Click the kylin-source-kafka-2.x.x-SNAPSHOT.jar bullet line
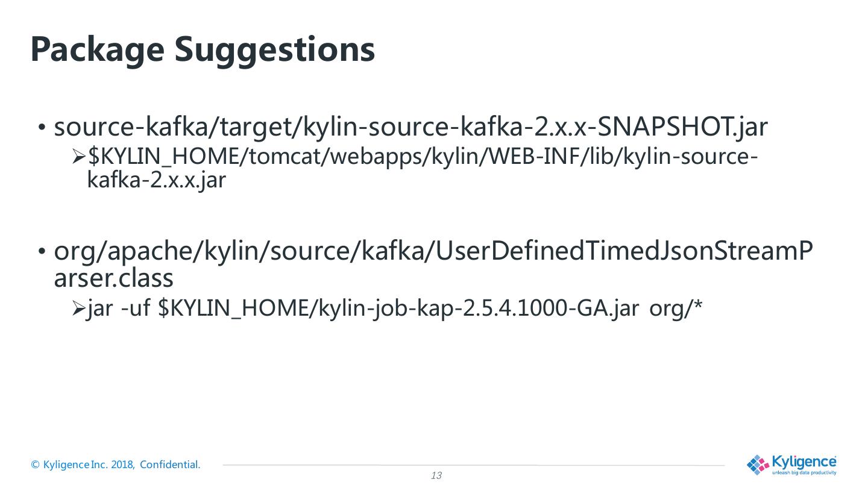This screenshot has width=868, height=488. click(411, 127)
